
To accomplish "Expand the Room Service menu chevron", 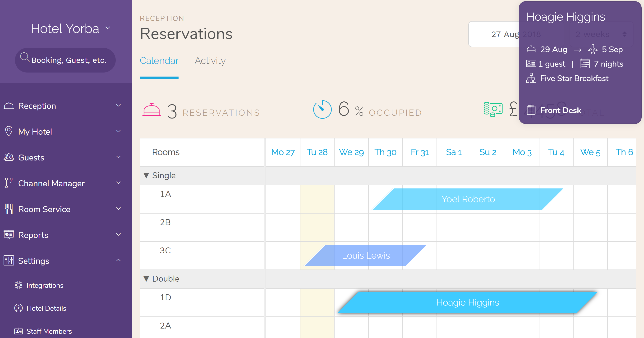I will tap(119, 209).
